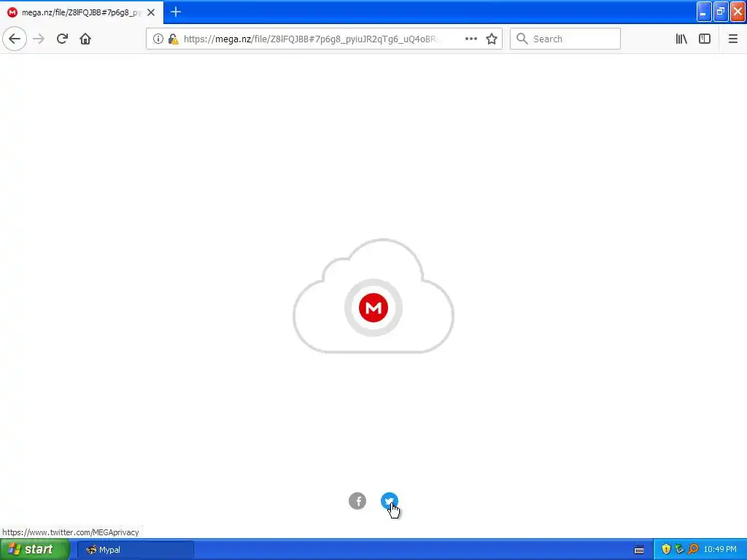747x560 pixels.
Task: Open a new tab with plus
Action: click(176, 12)
